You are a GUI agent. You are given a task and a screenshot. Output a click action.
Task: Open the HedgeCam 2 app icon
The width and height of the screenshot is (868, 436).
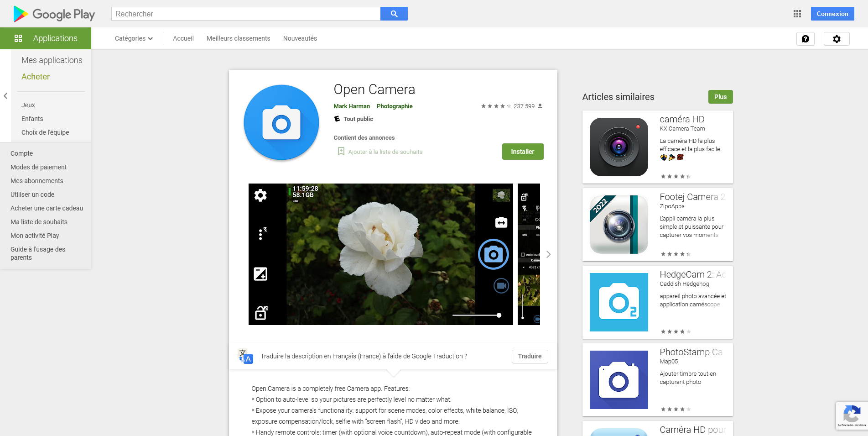point(619,302)
